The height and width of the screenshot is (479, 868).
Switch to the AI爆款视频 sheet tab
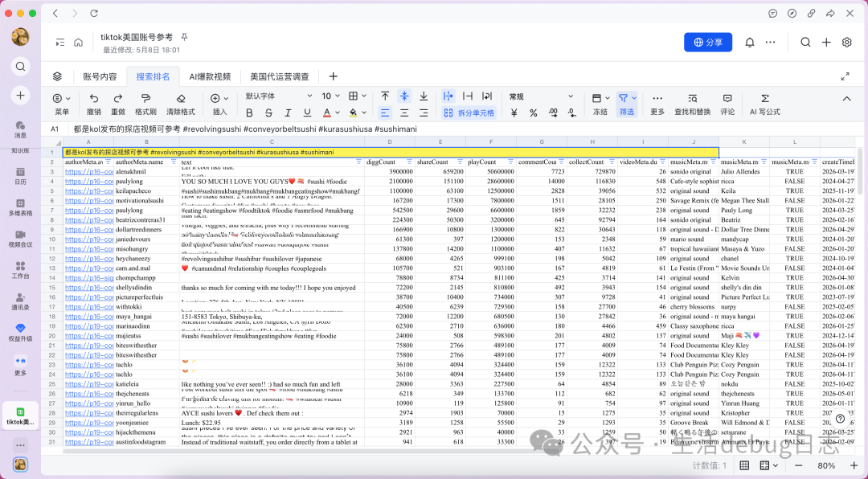click(x=210, y=76)
